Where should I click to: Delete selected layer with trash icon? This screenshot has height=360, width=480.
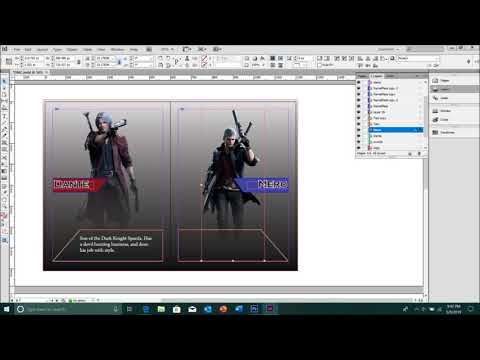419,154
